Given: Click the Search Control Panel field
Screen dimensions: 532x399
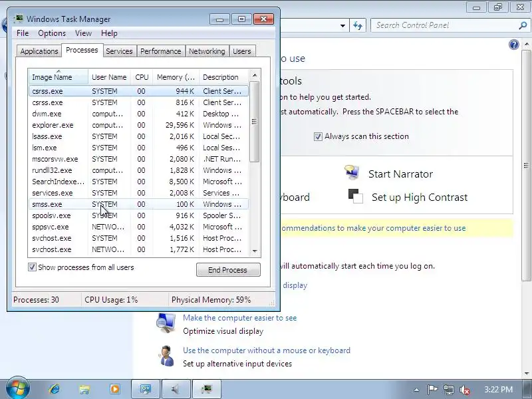Looking at the screenshot, I should coord(446,25).
